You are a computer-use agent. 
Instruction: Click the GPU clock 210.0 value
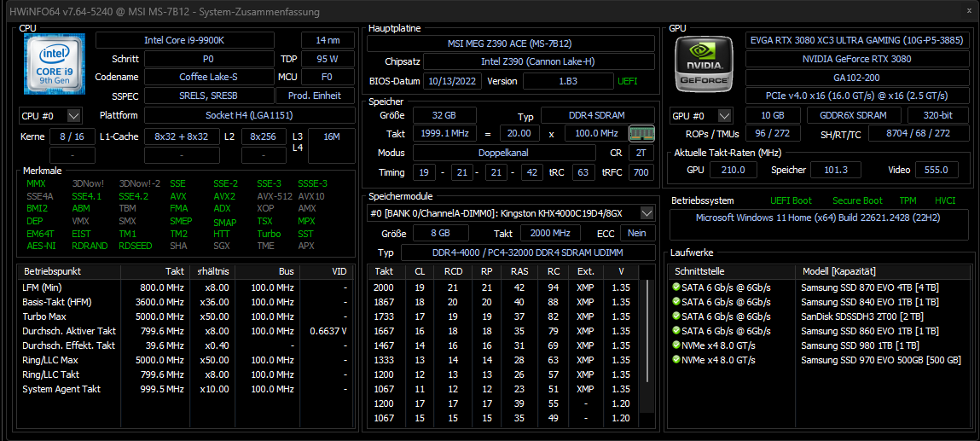(734, 170)
